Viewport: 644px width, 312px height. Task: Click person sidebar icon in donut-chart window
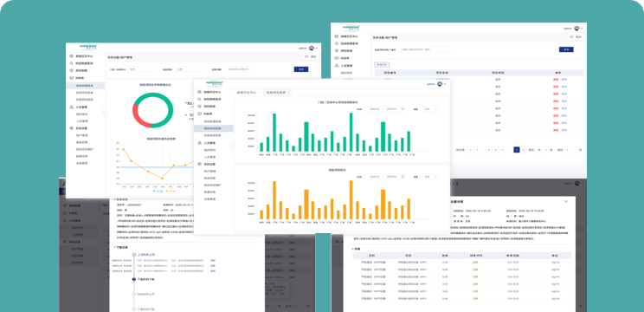tap(72, 107)
